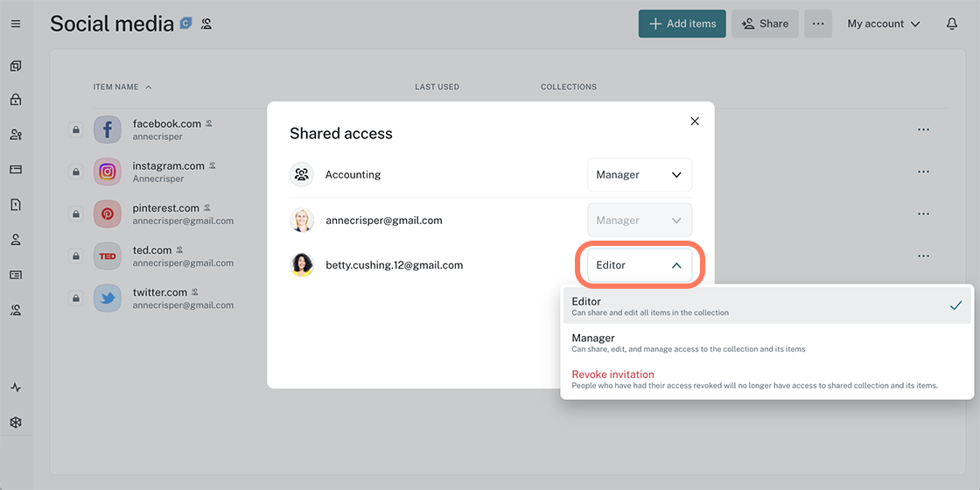Collapse betty.cushing.12 Editor dropdown
The height and width of the screenshot is (490, 980).
(639, 265)
